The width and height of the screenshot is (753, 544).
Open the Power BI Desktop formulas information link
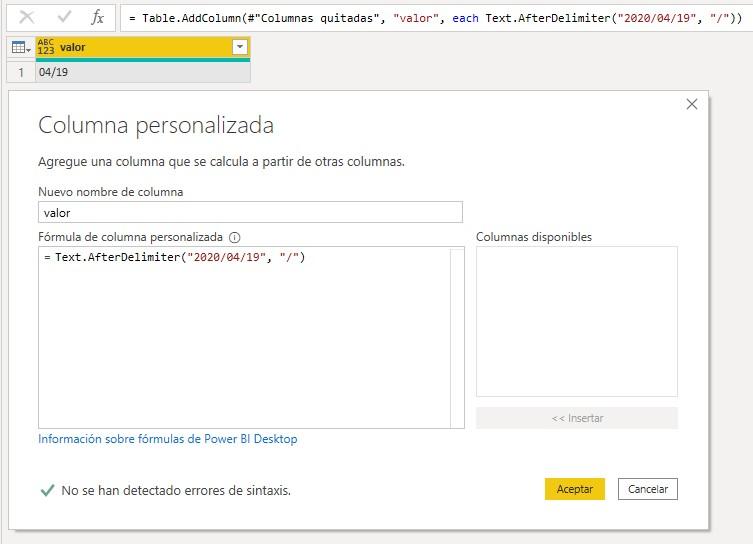(x=167, y=439)
